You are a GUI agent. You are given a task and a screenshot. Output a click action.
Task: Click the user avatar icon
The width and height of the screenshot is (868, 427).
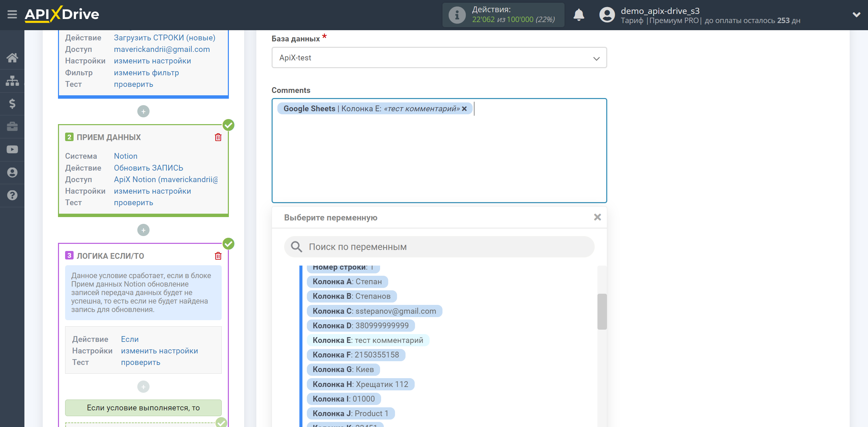pyautogui.click(x=607, y=15)
